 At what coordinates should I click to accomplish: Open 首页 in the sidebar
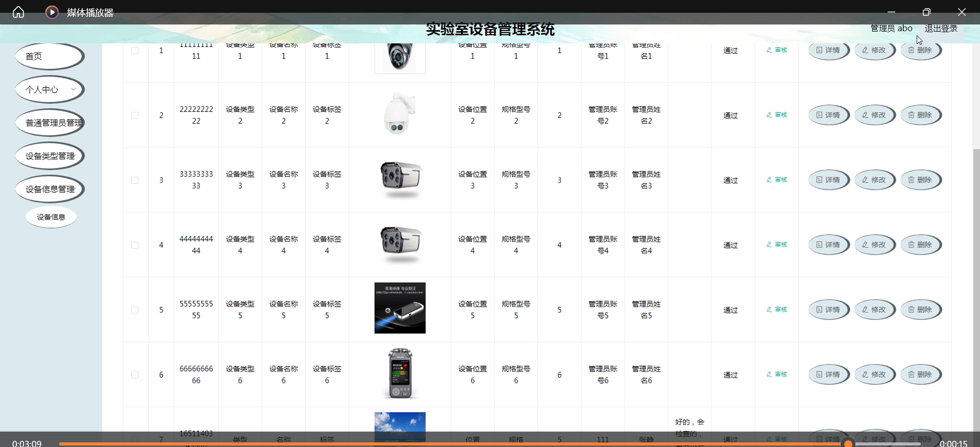point(50,56)
